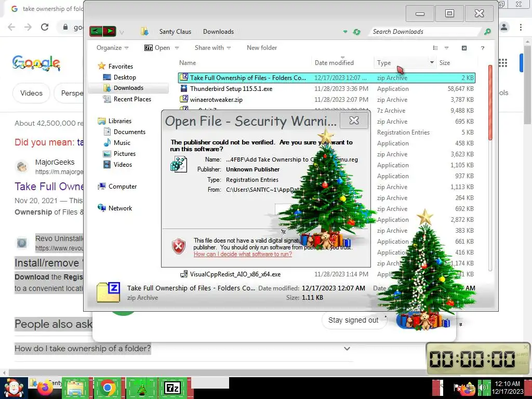Open Explorer help question mark
Image resolution: width=532 pixels, height=399 pixels.
(483, 48)
